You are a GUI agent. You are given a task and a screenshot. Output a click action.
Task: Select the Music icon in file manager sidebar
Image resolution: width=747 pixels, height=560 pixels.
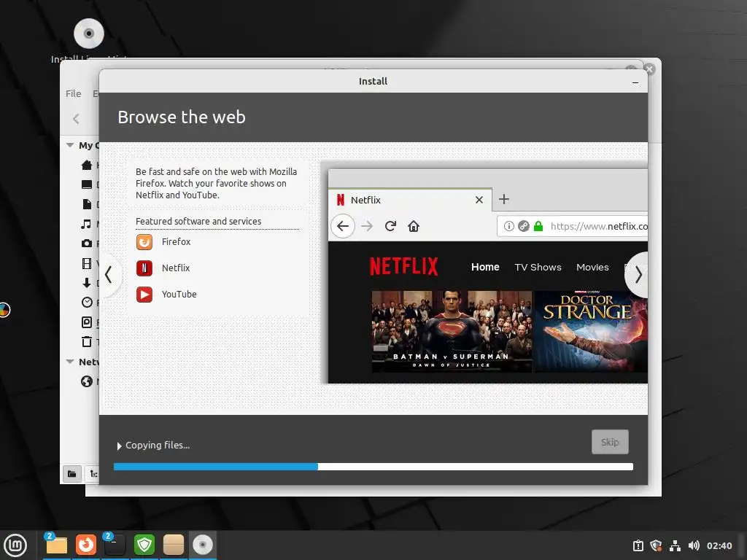coord(87,224)
